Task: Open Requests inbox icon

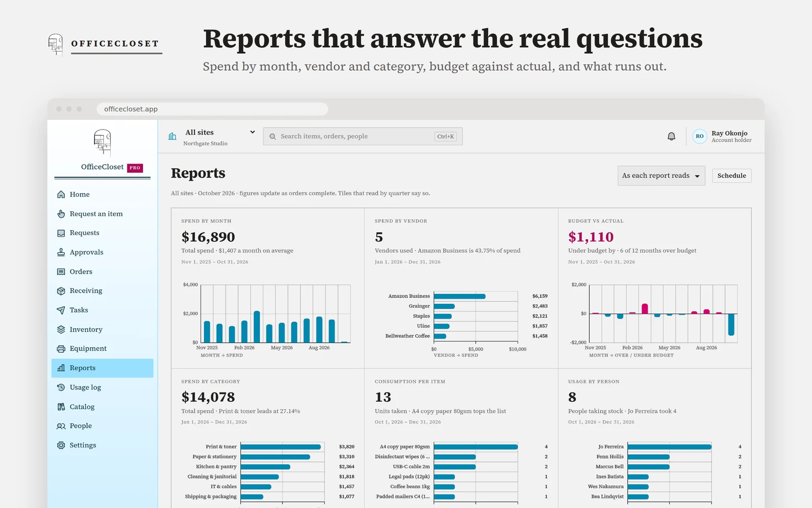Action: (x=61, y=233)
